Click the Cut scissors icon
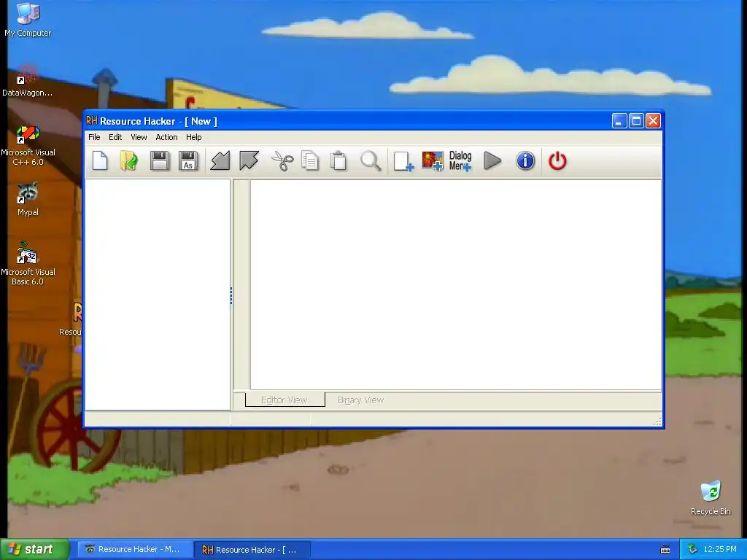 pyautogui.click(x=282, y=160)
